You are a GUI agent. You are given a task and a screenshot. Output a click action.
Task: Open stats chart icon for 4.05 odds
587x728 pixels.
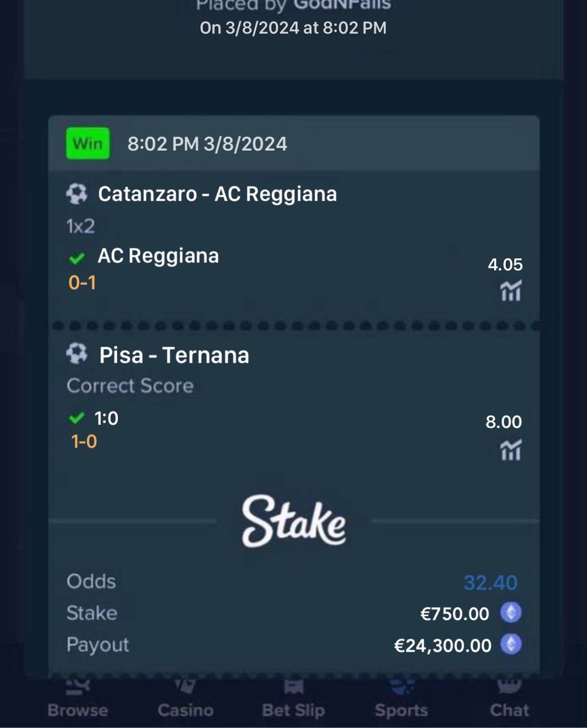510,291
